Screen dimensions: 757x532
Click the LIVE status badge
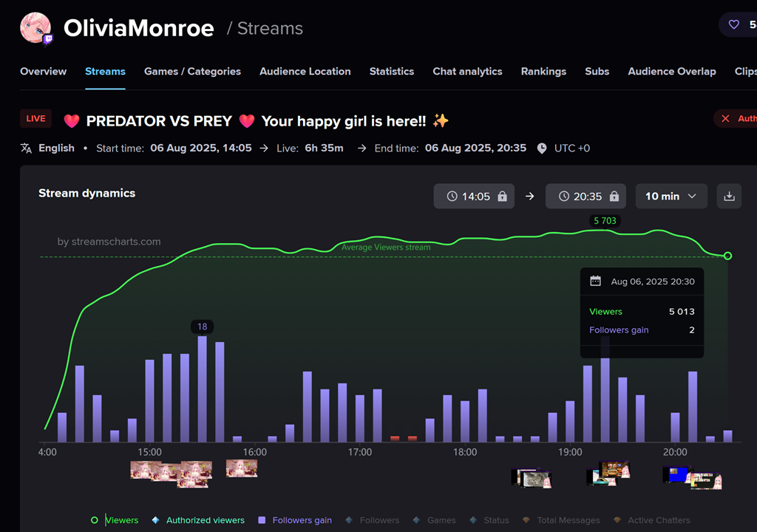click(35, 118)
